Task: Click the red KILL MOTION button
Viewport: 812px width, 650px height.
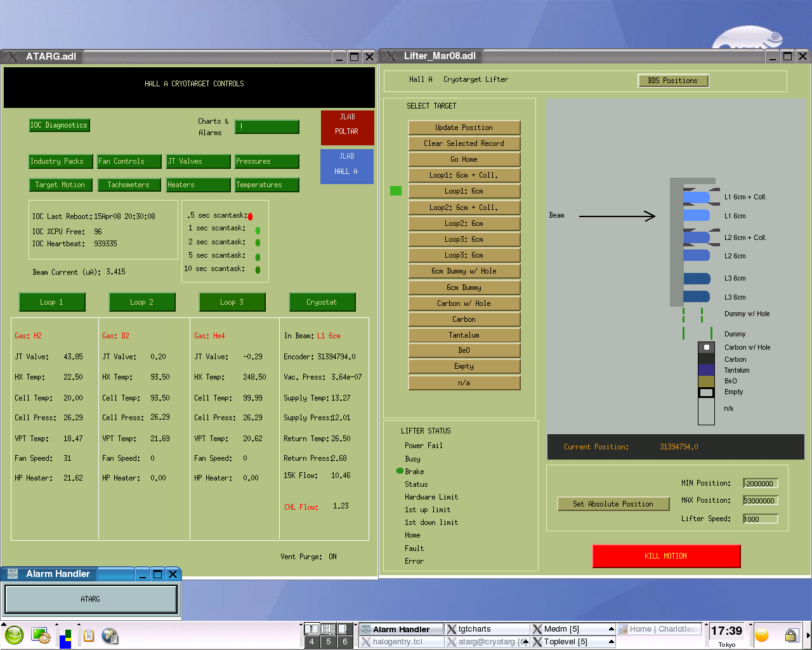Action: 667,556
